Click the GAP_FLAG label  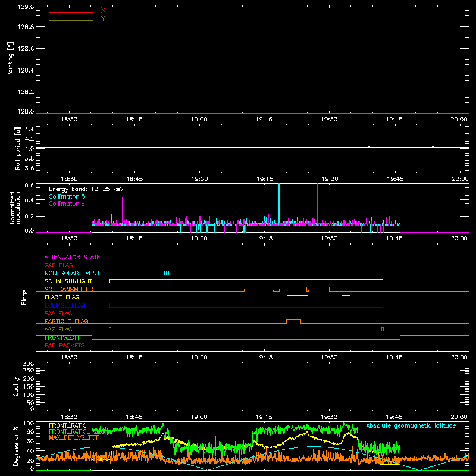pos(58,265)
